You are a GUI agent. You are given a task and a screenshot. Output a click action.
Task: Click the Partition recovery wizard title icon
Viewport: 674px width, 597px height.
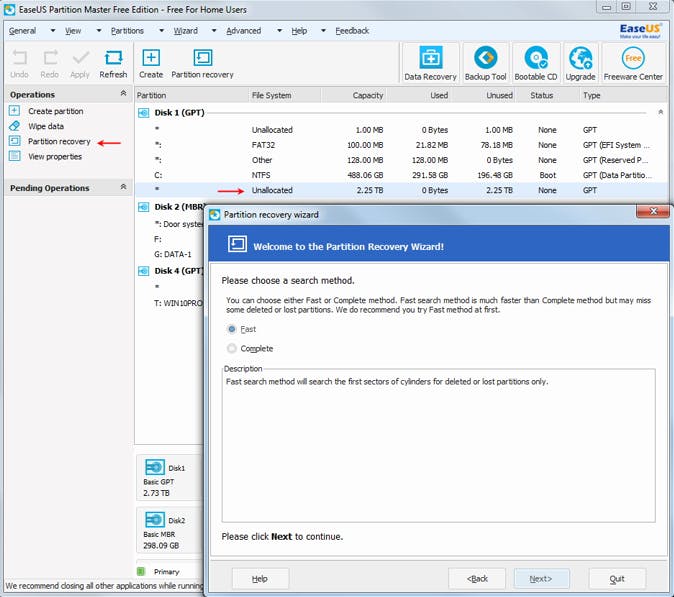[214, 214]
